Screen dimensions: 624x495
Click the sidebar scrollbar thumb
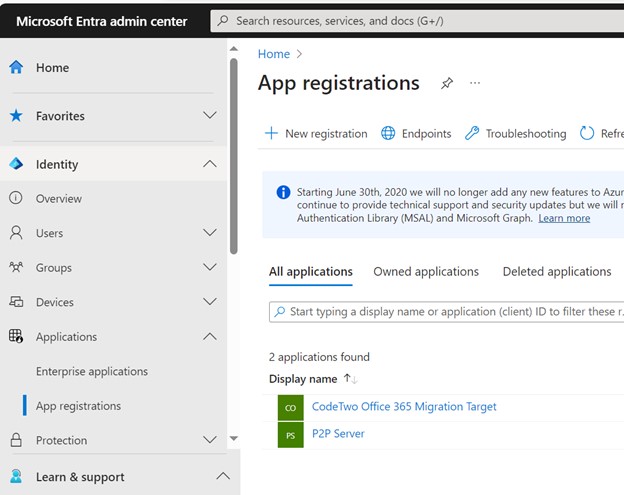click(234, 156)
